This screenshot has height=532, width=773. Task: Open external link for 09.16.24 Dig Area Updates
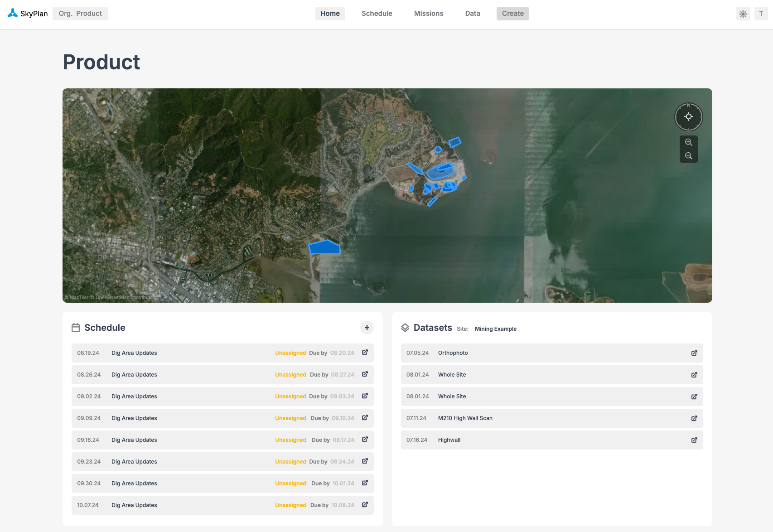(x=365, y=440)
